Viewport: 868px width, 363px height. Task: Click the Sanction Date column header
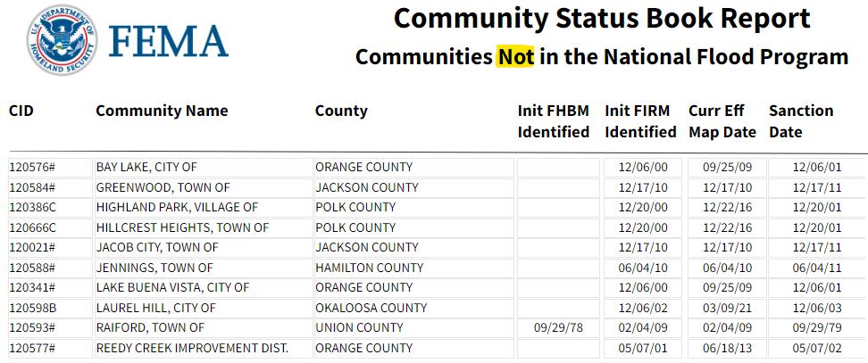pyautogui.click(x=801, y=121)
